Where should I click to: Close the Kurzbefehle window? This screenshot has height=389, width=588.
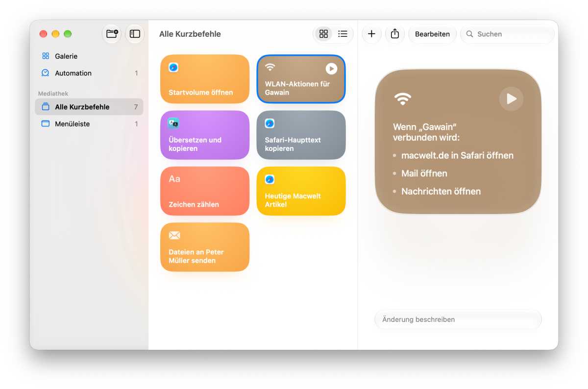[43, 34]
